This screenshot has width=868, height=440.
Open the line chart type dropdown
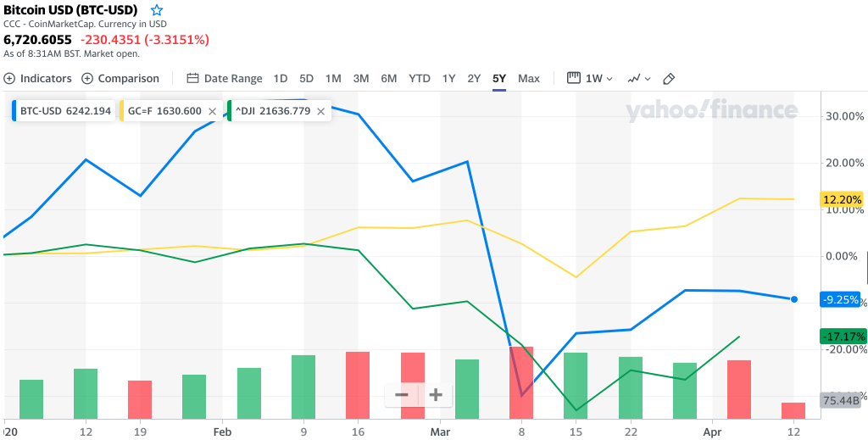pyautogui.click(x=639, y=78)
